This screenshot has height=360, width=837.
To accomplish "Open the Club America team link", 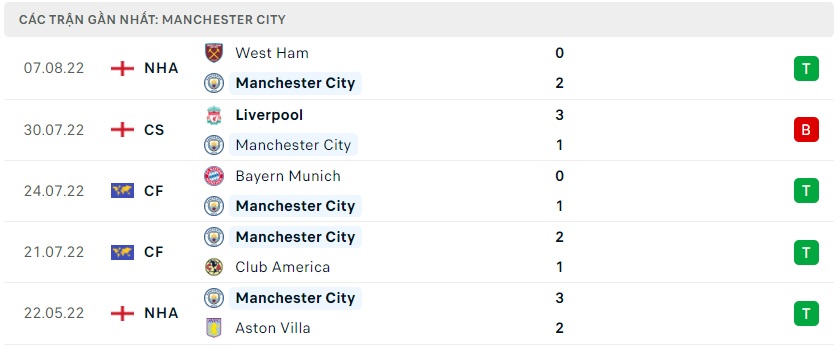I will (282, 267).
